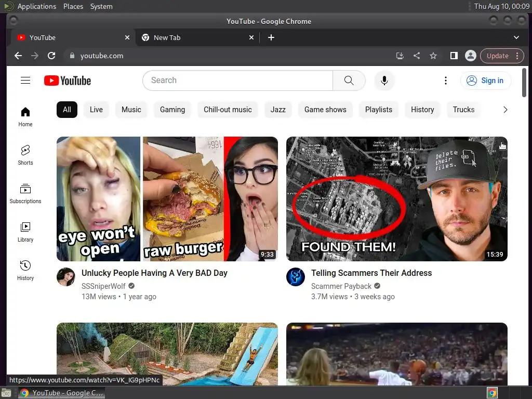Open Telling Scammers Their Address title

click(371, 273)
